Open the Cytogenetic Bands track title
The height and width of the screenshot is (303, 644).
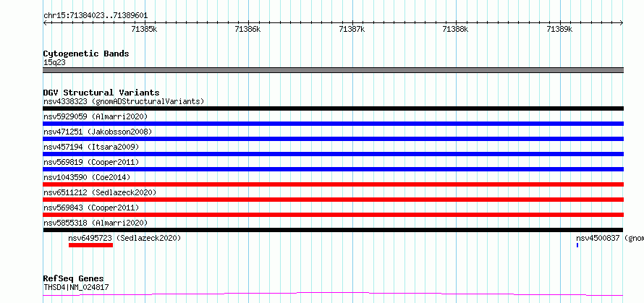[x=86, y=54]
